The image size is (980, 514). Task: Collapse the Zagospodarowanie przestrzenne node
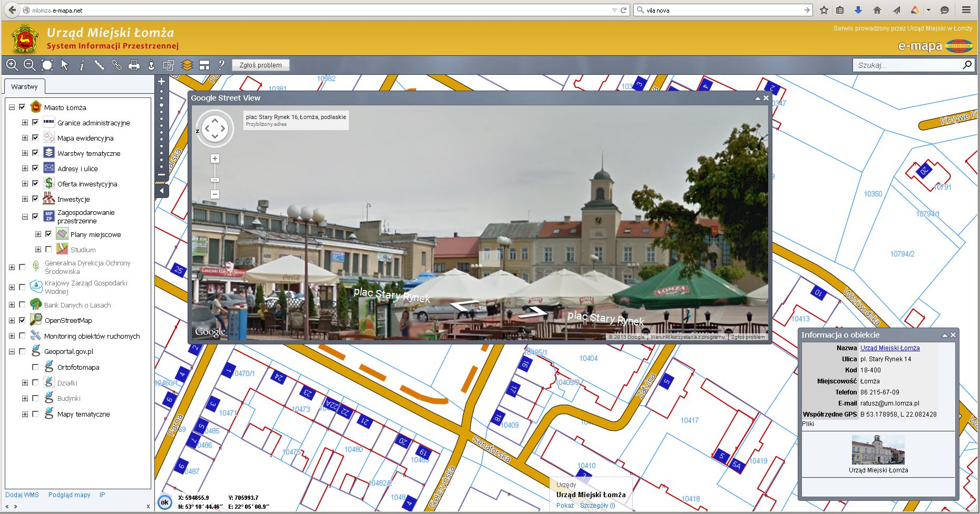click(x=25, y=216)
